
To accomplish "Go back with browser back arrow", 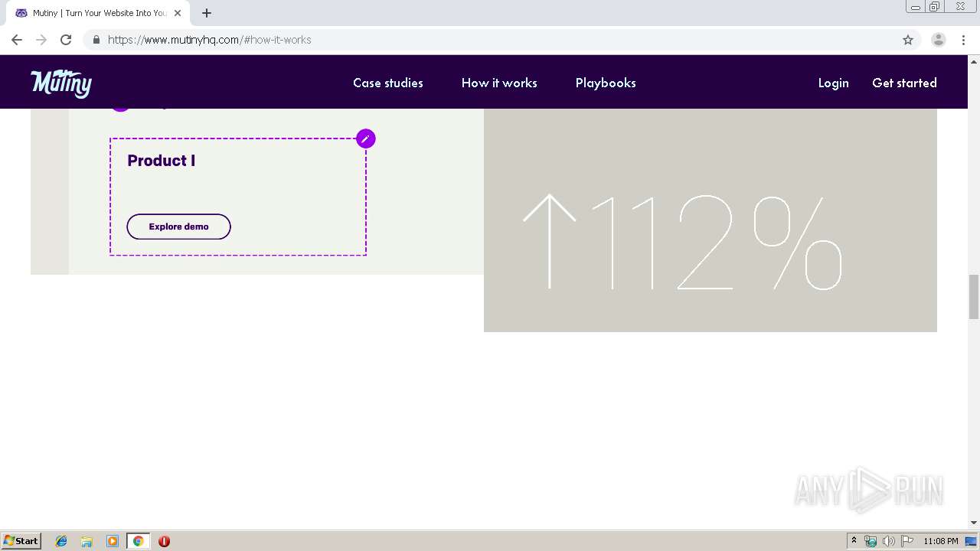I will click(17, 40).
